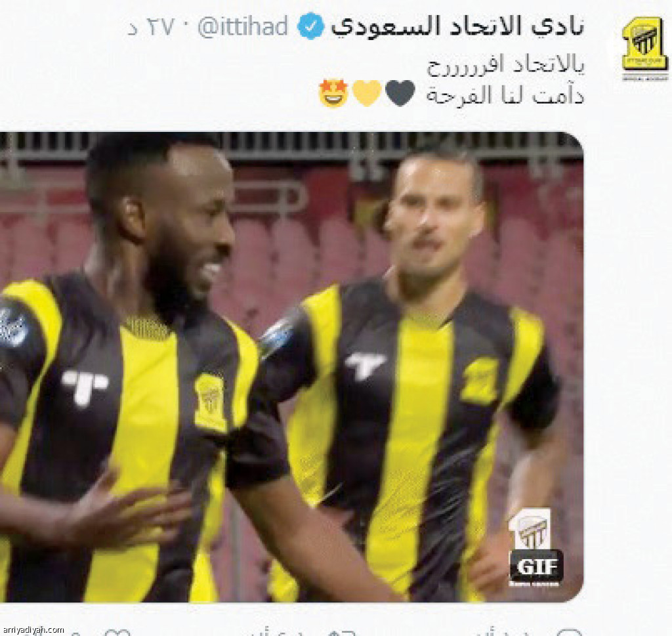Click the white club crest watermark above GIF badge
672x636 pixels.
pos(530,529)
